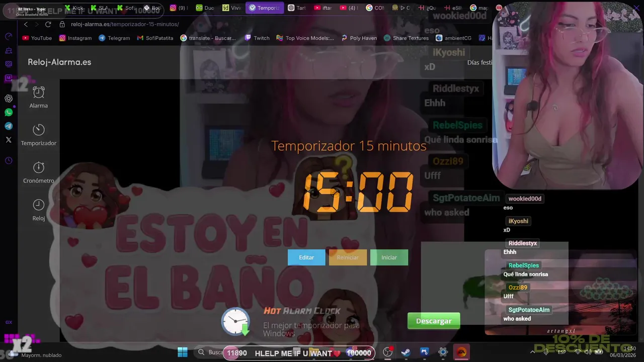
Task: Open X (Twitter) in the browser sidebar
Action: coord(9,140)
